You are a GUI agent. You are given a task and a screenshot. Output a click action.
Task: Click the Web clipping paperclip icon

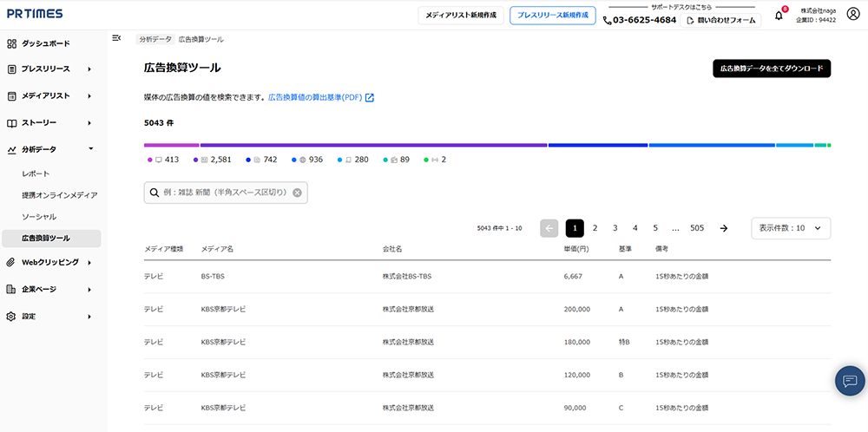click(11, 262)
